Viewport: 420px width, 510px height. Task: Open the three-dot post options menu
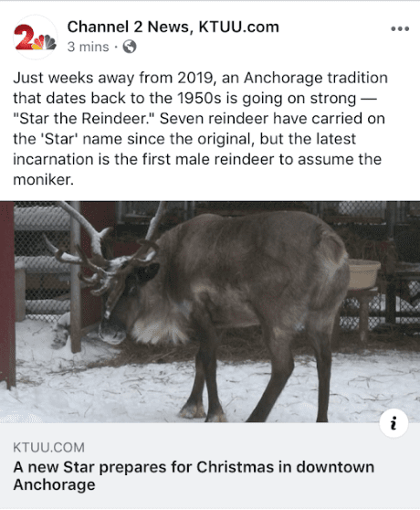(400, 29)
